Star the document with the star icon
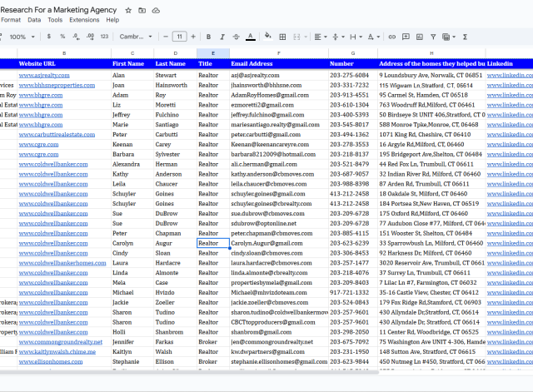The height and width of the screenshot is (392, 533). coord(128,11)
